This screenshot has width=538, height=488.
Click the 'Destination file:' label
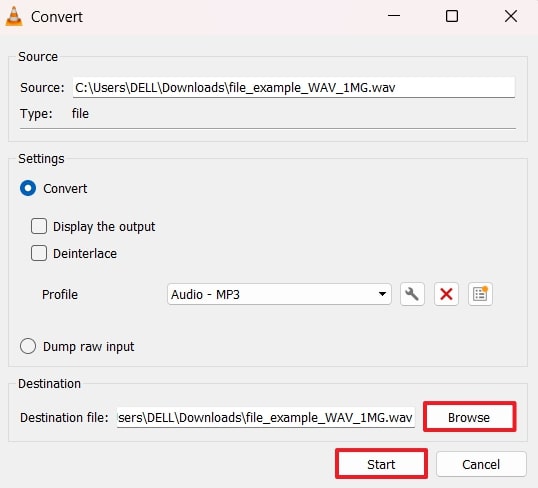pos(64,418)
